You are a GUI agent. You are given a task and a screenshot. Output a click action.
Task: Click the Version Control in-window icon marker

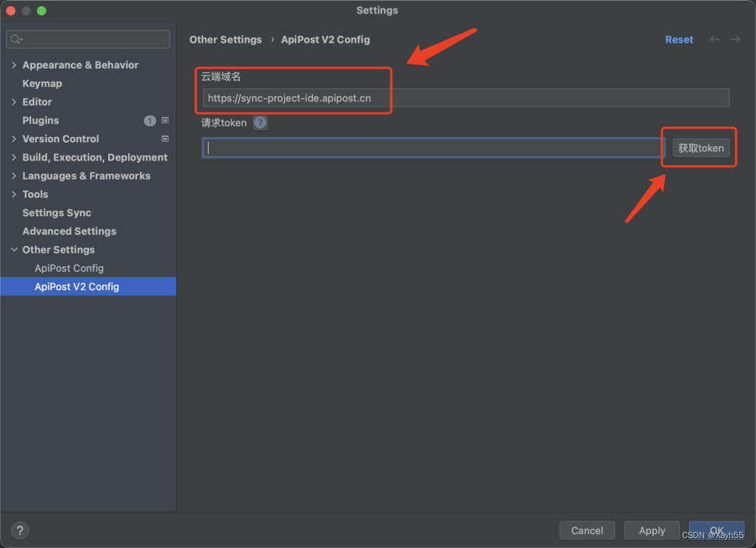pyautogui.click(x=164, y=139)
